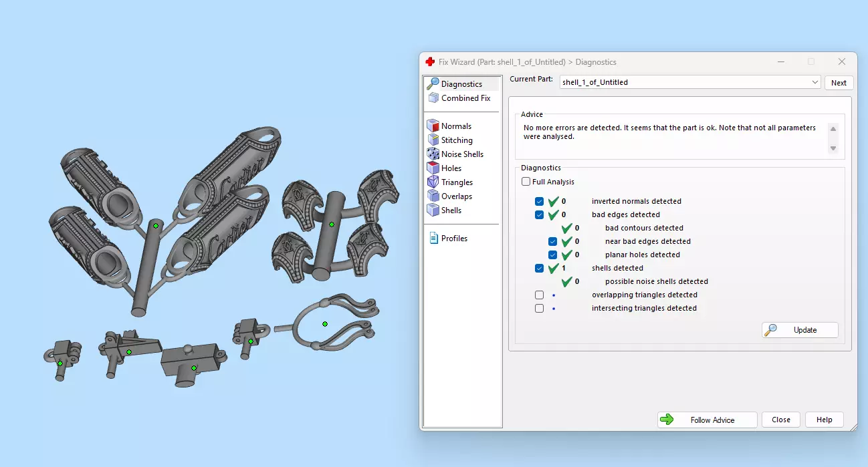The image size is (868, 467).
Task: Open the Combined Fix page
Action: pos(460,98)
